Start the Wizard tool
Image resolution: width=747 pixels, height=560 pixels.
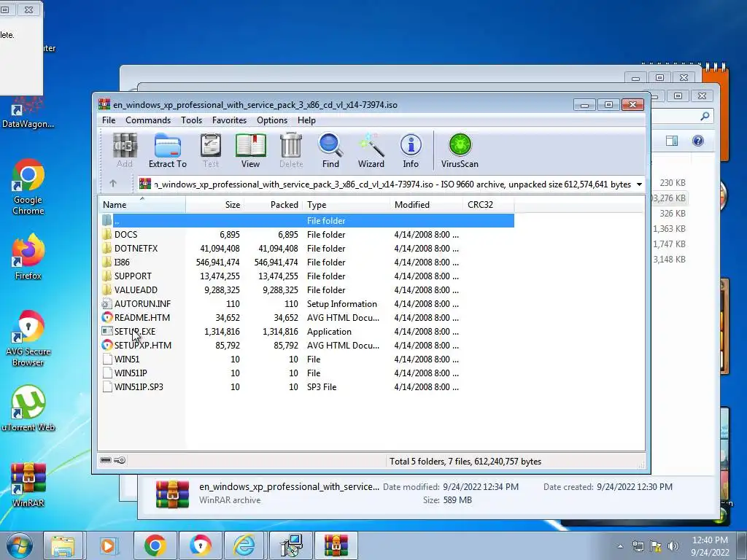pyautogui.click(x=371, y=150)
